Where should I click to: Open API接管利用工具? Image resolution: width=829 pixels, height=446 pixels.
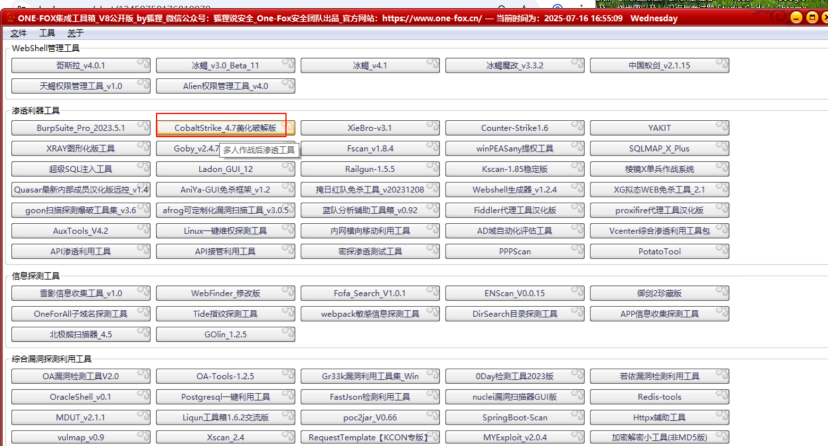226,252
